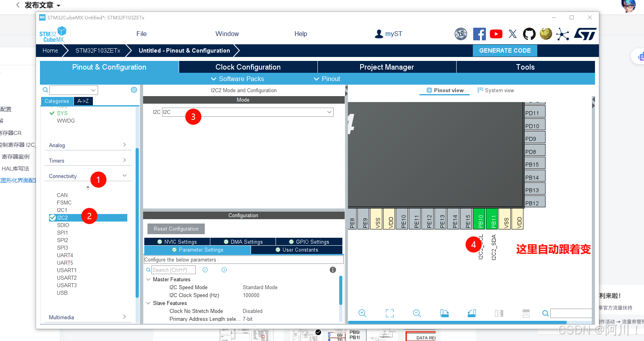Click the zoom out icon under pinout
The image size is (644, 341).
[417, 313]
